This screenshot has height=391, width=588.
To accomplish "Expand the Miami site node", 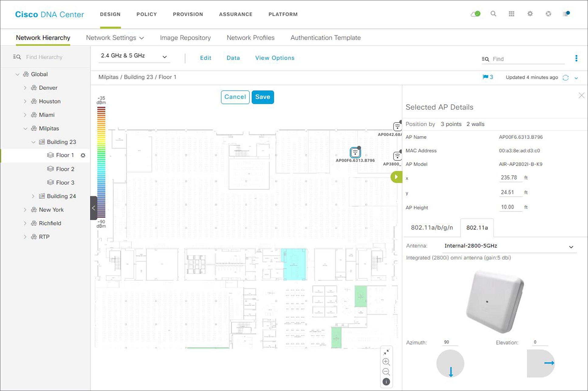I will coord(25,115).
